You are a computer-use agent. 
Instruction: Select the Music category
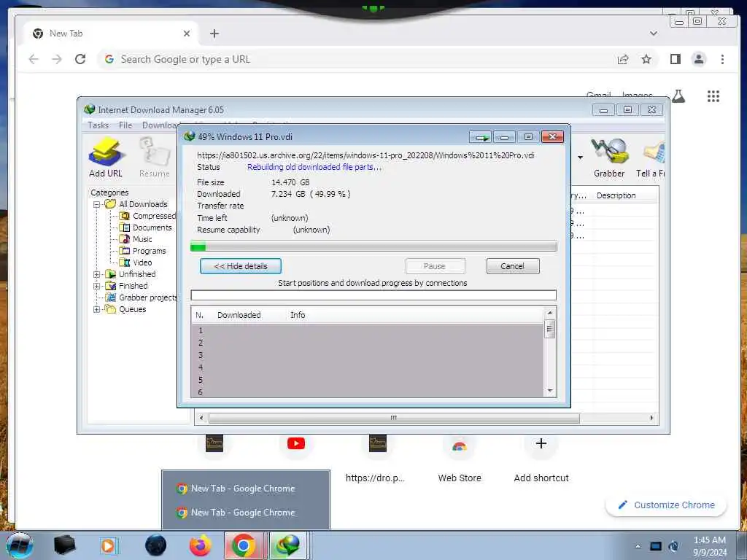coord(136,239)
